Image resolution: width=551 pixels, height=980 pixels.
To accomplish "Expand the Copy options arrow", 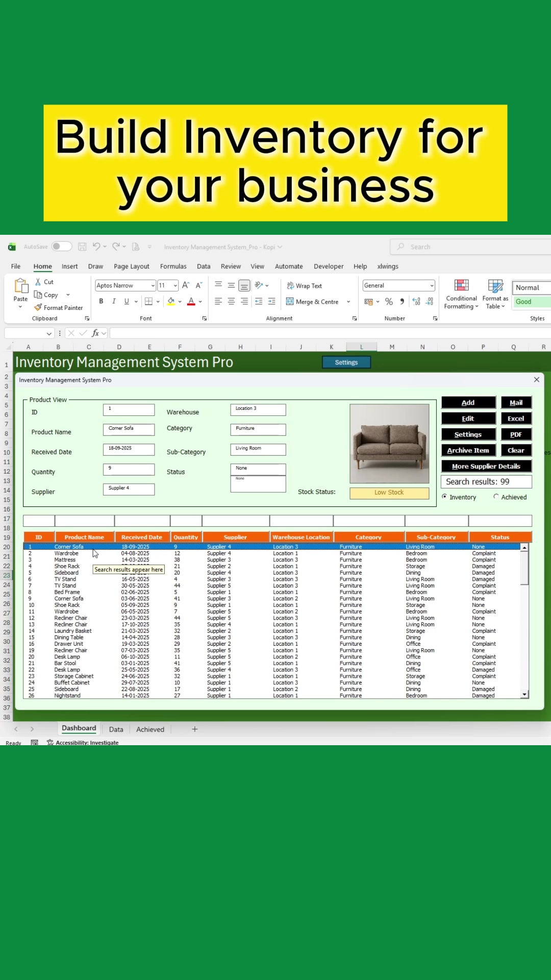I will point(68,295).
